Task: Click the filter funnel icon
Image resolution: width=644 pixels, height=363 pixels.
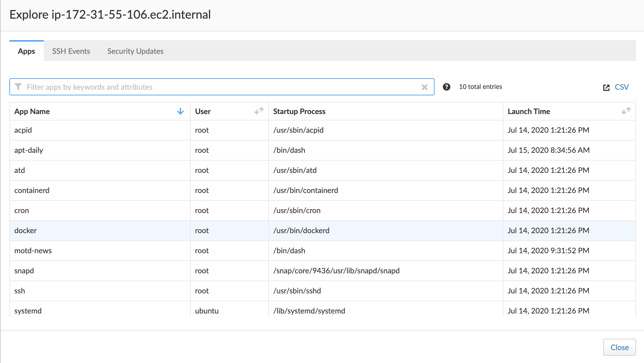Action: coord(18,87)
